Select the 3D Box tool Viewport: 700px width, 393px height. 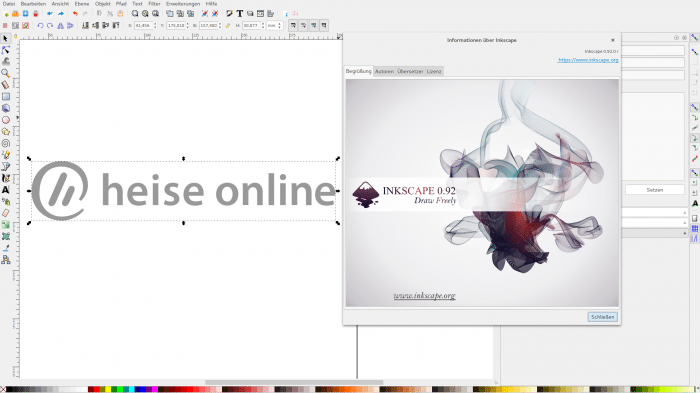point(6,108)
